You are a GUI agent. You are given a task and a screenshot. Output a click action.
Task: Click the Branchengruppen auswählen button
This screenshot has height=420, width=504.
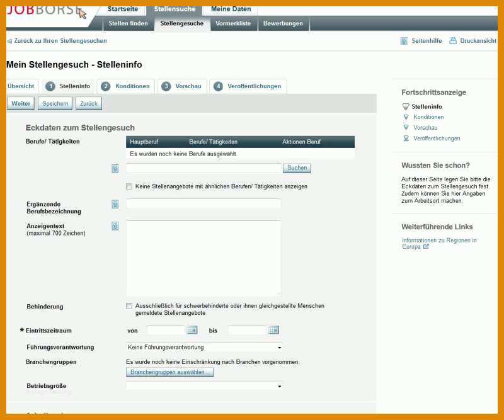tap(170, 372)
